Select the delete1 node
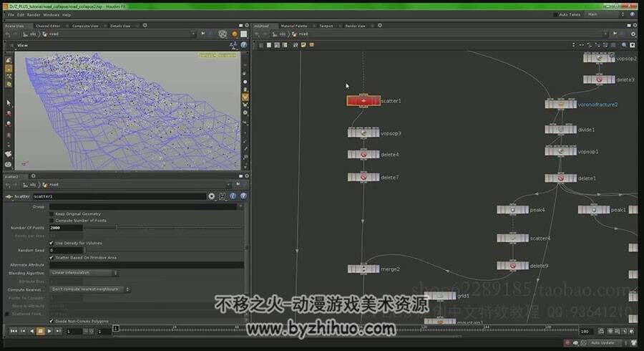644x351 pixels. (x=560, y=178)
